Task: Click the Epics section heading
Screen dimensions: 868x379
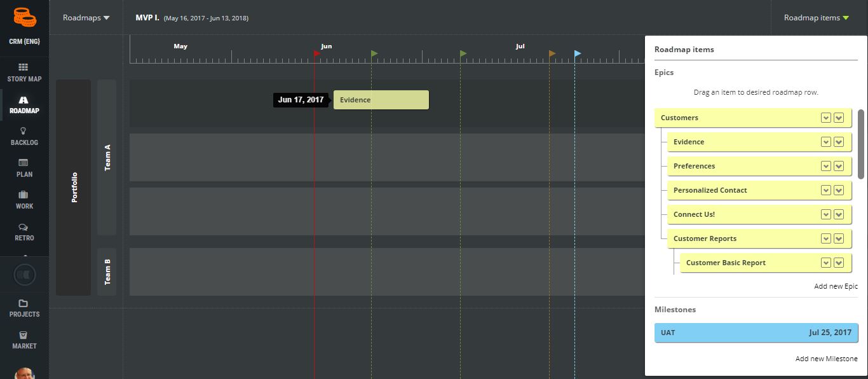Action: pos(664,72)
